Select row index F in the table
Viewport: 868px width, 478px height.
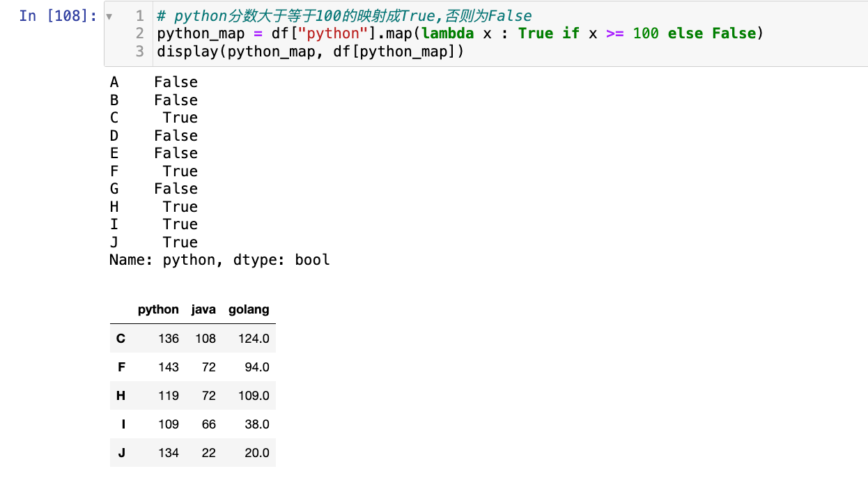pos(121,367)
